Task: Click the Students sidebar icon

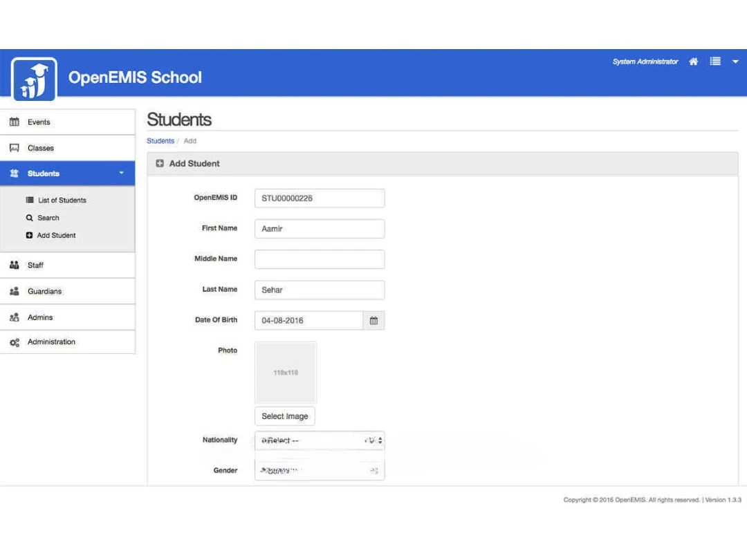Action: coord(15,174)
